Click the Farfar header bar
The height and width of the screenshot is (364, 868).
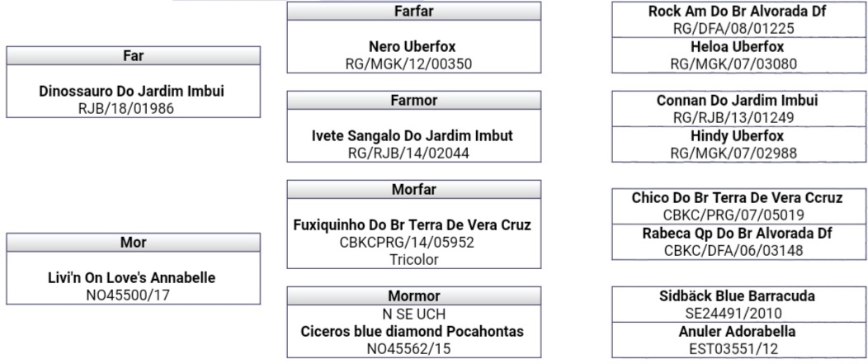414,11
